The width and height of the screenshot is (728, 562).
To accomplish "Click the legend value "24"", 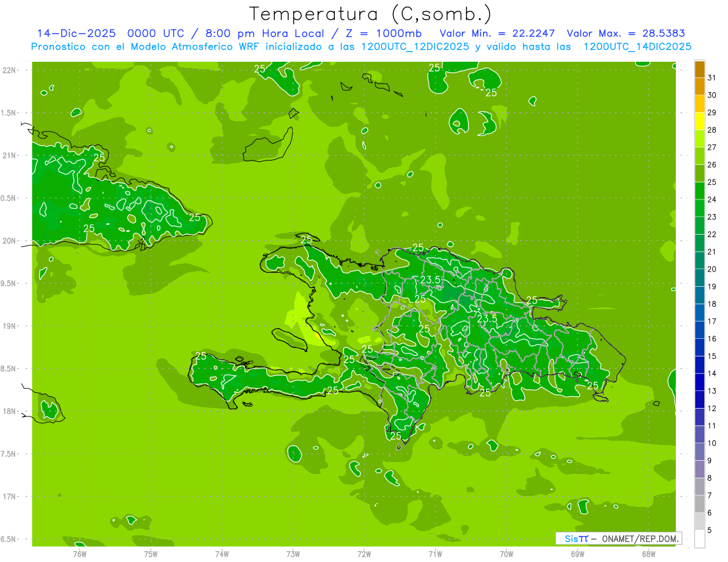I will [x=712, y=199].
